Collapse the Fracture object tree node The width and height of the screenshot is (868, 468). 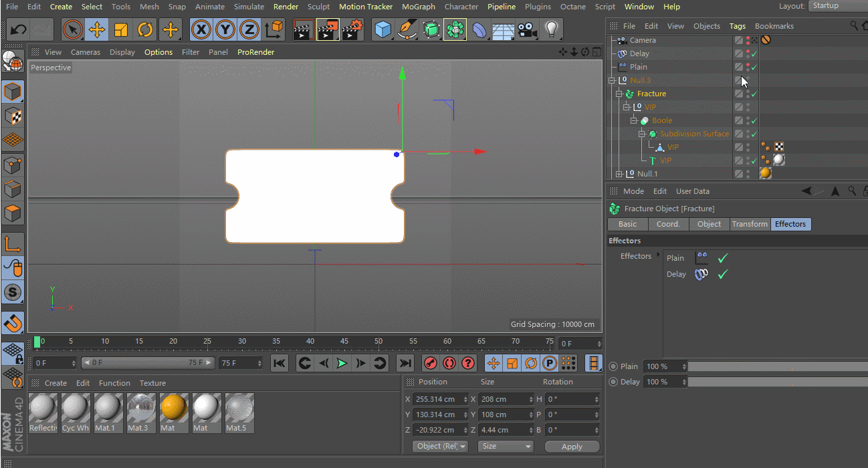click(619, 94)
